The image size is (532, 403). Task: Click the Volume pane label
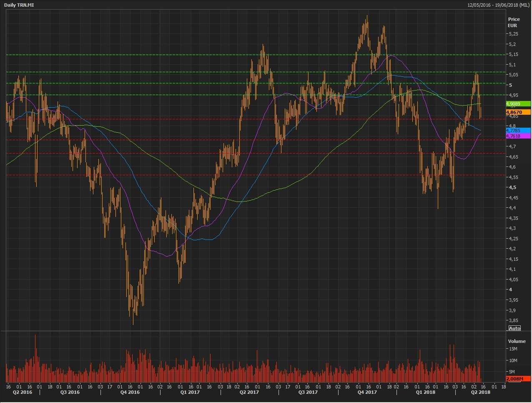(517, 341)
